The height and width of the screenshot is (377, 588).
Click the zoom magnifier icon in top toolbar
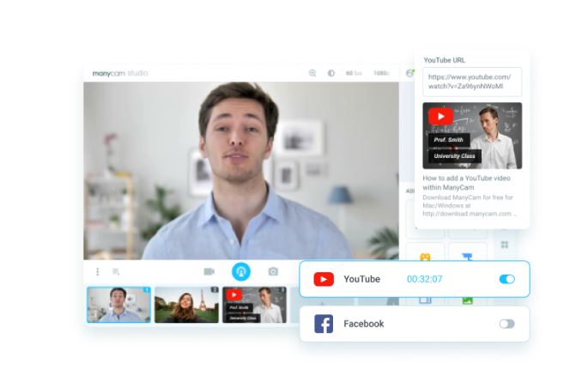coord(312,73)
